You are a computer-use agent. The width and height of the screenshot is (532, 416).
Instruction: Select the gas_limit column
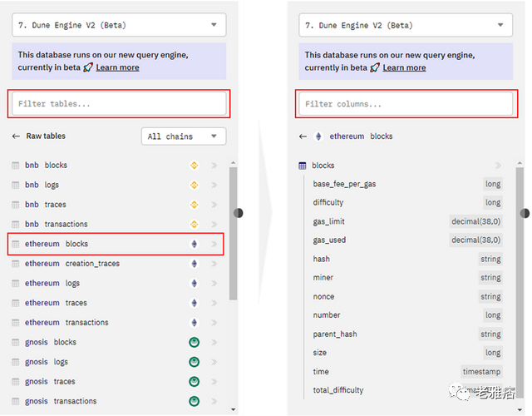(408, 222)
